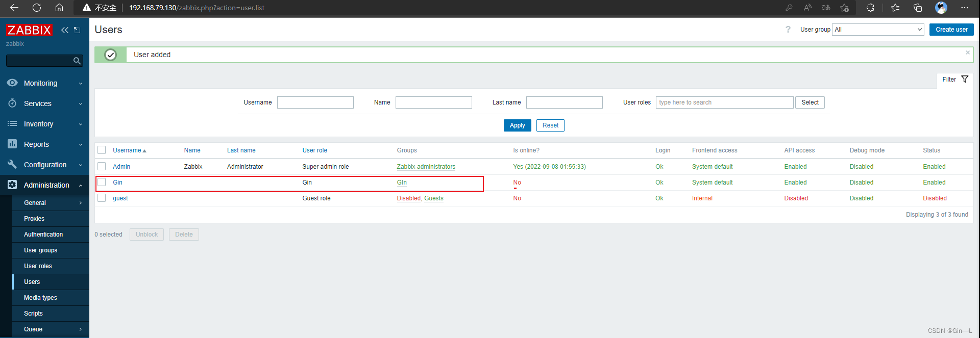Click the Inventory list icon

(12, 123)
